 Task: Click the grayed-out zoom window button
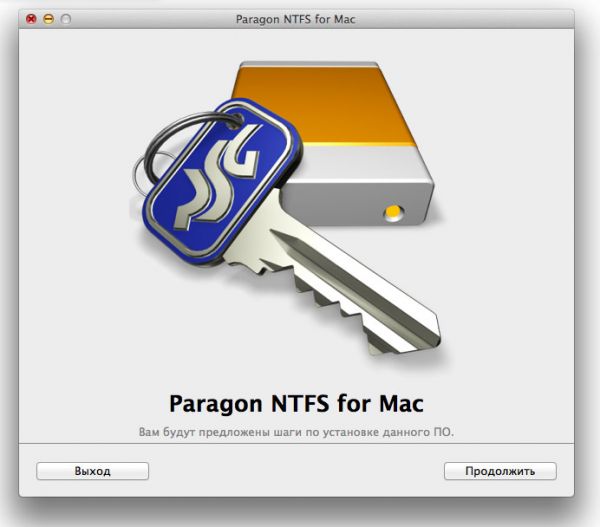(66, 19)
